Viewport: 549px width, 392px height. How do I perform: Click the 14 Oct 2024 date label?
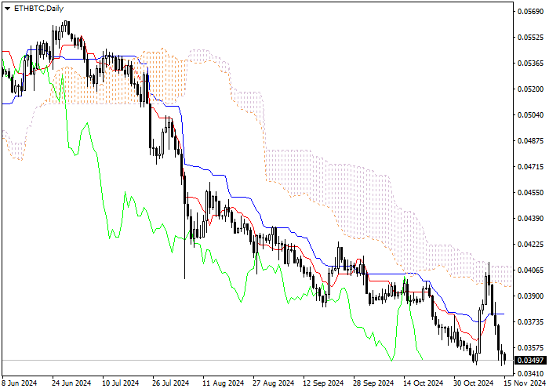click(424, 383)
